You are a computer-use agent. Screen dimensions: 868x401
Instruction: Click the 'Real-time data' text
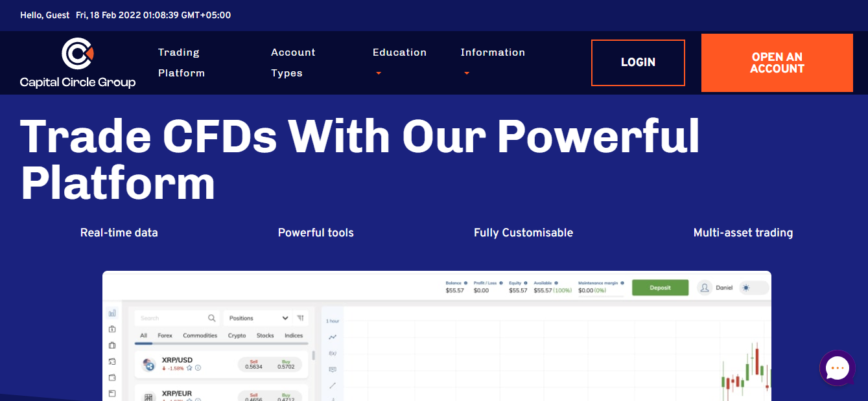pos(119,233)
